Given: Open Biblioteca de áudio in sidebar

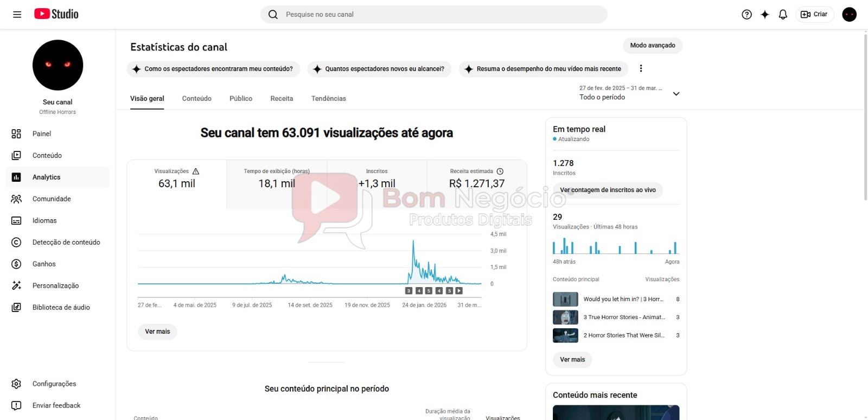Looking at the screenshot, I should click(x=61, y=308).
